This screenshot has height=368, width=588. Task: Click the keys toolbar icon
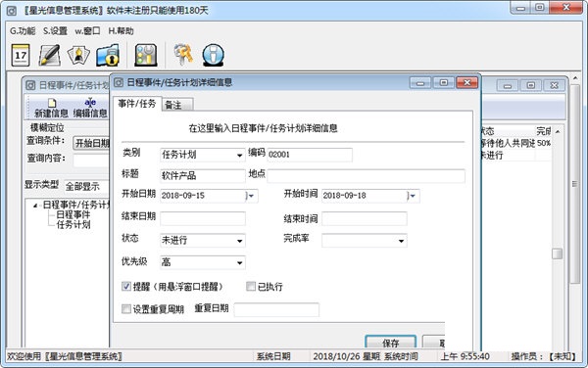pyautogui.click(x=183, y=55)
